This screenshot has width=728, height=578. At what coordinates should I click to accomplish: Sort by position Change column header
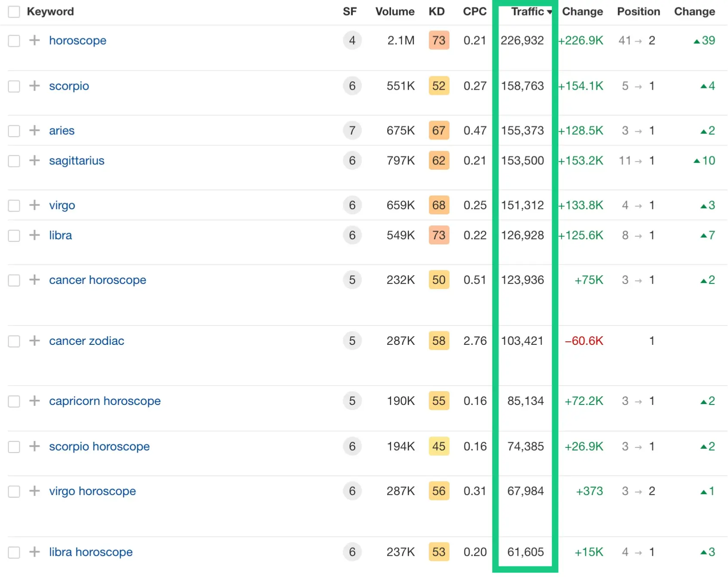[x=694, y=12]
